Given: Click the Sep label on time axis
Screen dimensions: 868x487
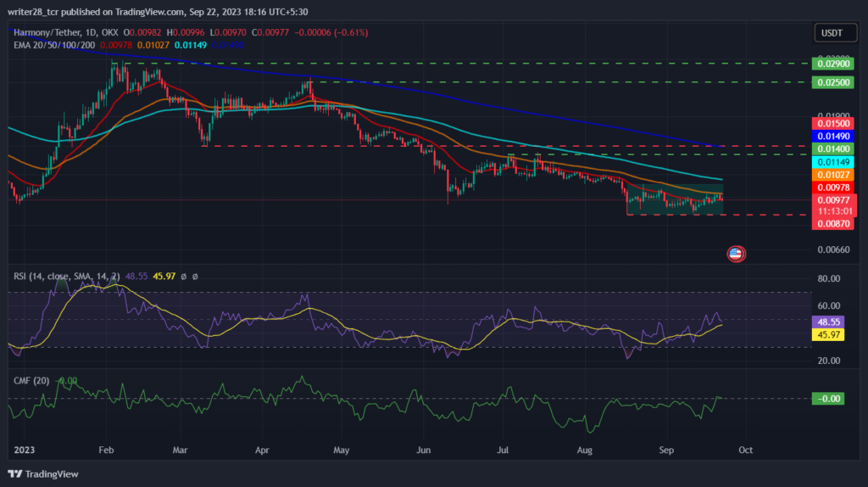Looking at the screenshot, I should tap(666, 450).
